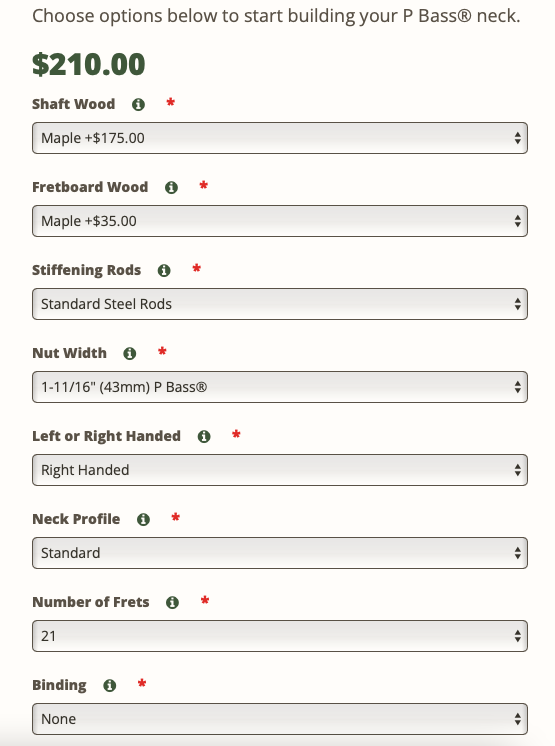Show info for Stiffening Rods
This screenshot has width=555, height=746.
164,270
